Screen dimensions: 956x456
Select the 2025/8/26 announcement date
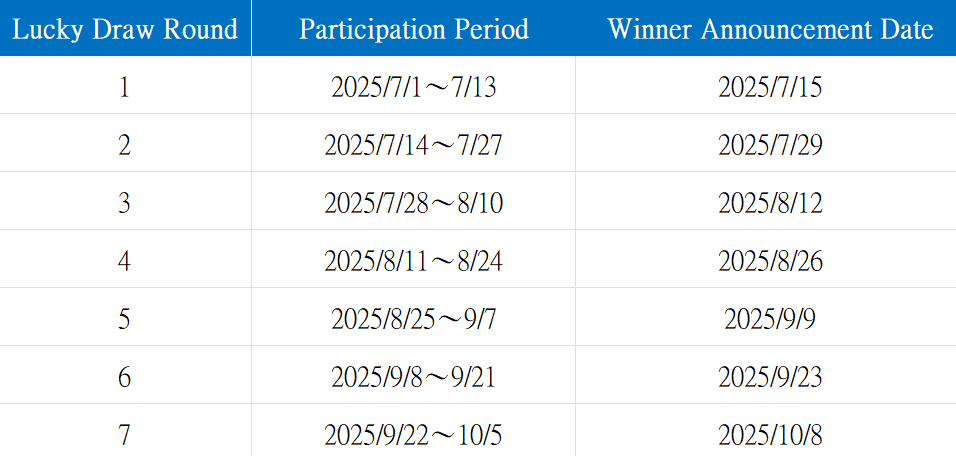click(x=770, y=261)
